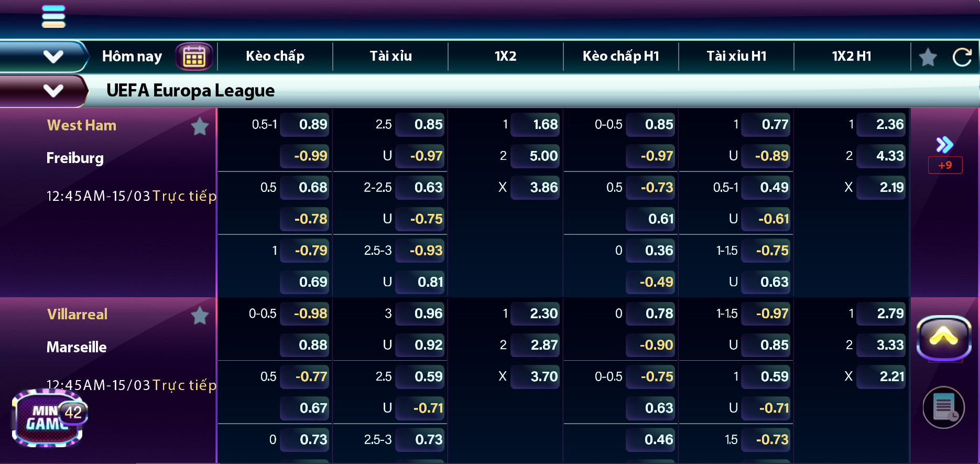Favorite the West Ham match star
Image resolution: width=980 pixels, height=464 pixels.
[200, 126]
